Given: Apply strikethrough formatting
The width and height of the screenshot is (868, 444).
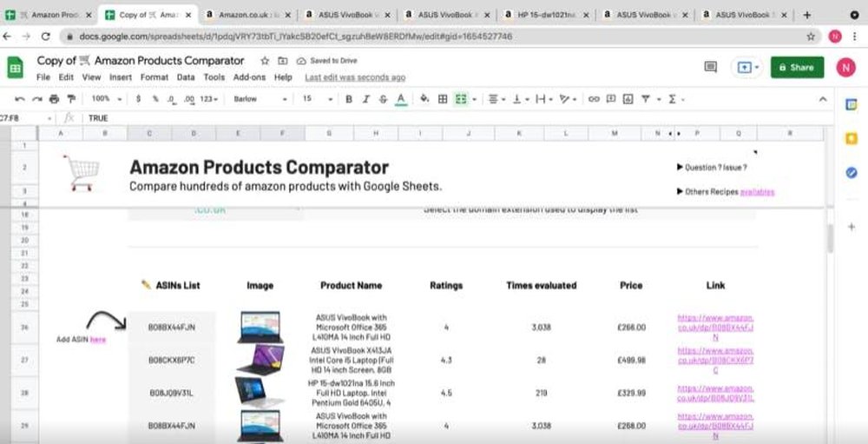Looking at the screenshot, I should (x=383, y=99).
